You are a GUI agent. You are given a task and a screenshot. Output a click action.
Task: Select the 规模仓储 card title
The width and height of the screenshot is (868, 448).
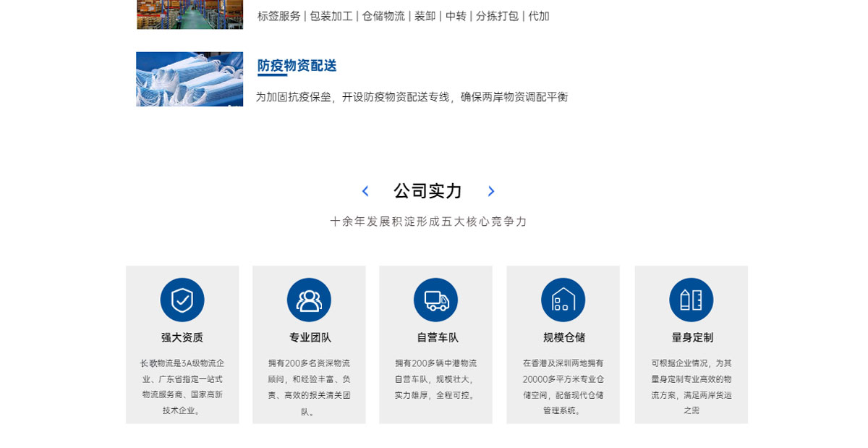tap(563, 337)
